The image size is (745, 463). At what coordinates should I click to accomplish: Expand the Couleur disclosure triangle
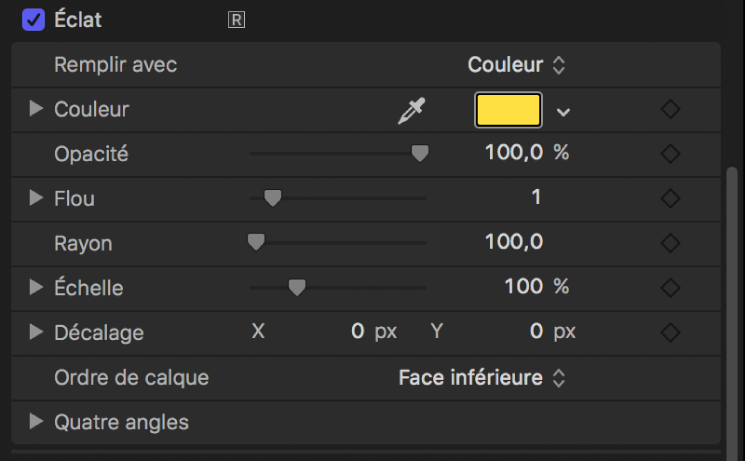(x=37, y=109)
